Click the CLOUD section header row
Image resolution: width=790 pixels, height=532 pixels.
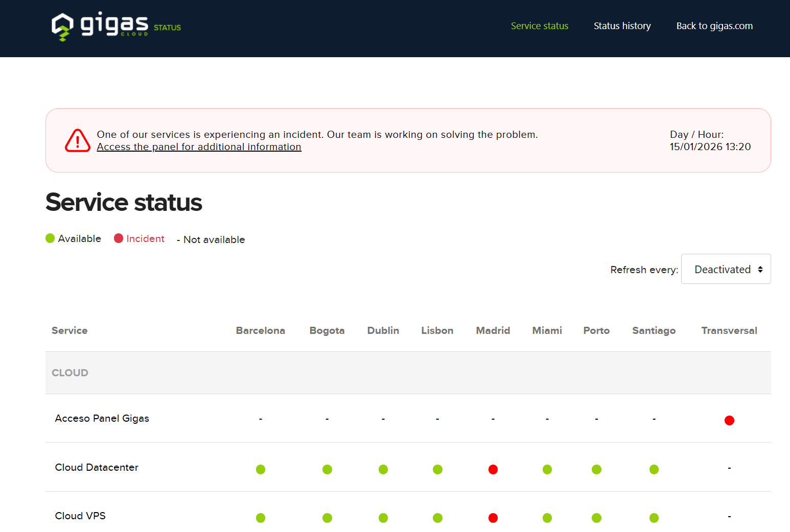70,373
